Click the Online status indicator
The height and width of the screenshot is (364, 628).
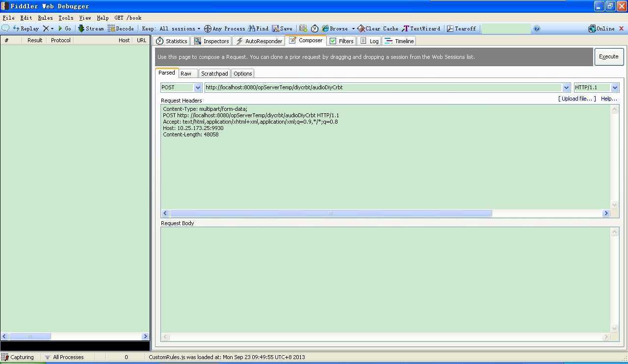point(602,28)
